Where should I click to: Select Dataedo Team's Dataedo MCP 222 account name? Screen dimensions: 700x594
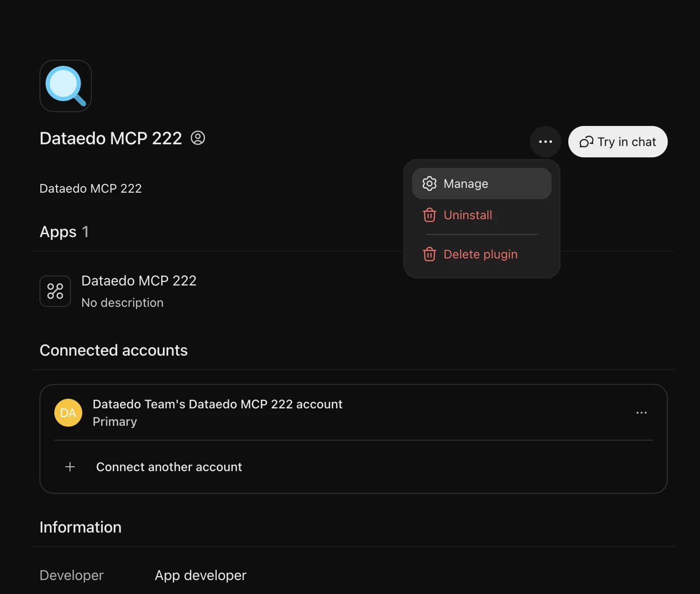[x=217, y=404]
